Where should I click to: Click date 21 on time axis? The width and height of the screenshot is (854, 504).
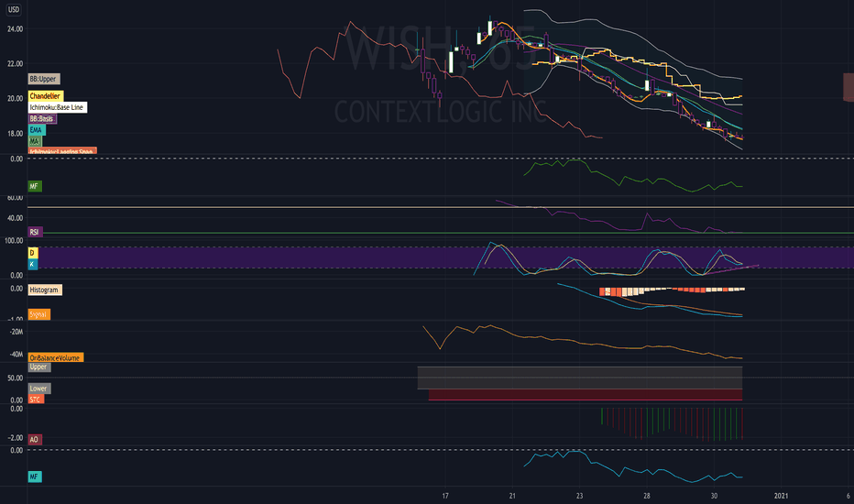(x=512, y=496)
